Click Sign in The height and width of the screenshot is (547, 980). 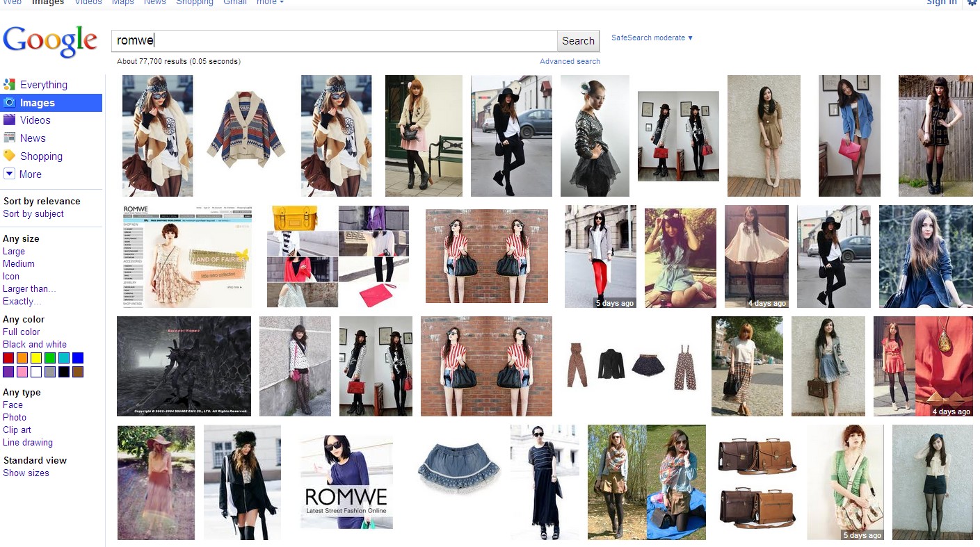tap(942, 3)
